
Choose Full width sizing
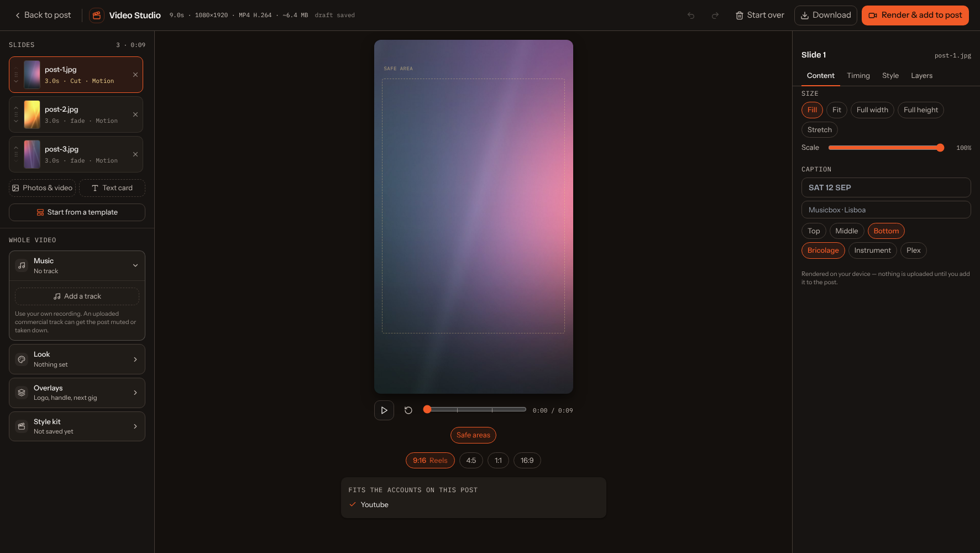[872, 110]
